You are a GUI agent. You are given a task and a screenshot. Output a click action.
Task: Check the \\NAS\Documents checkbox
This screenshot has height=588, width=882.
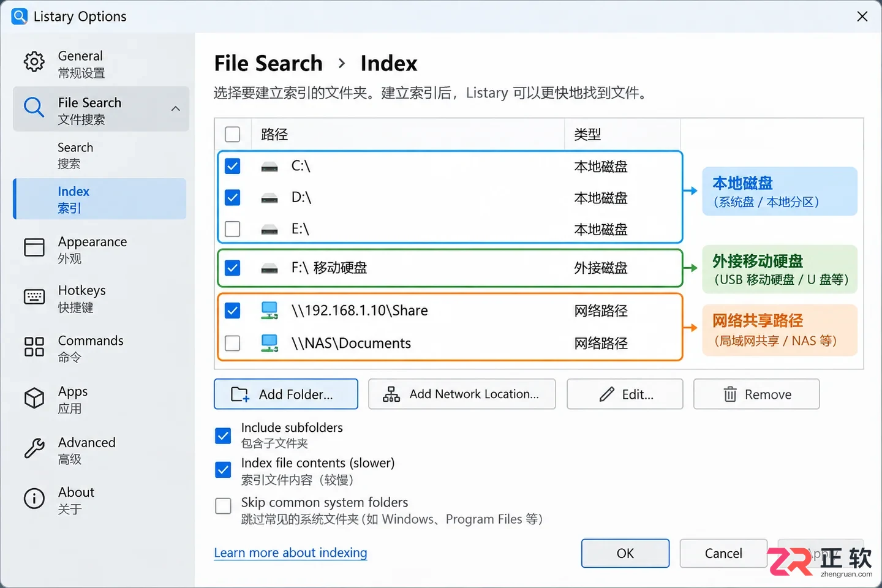point(233,343)
